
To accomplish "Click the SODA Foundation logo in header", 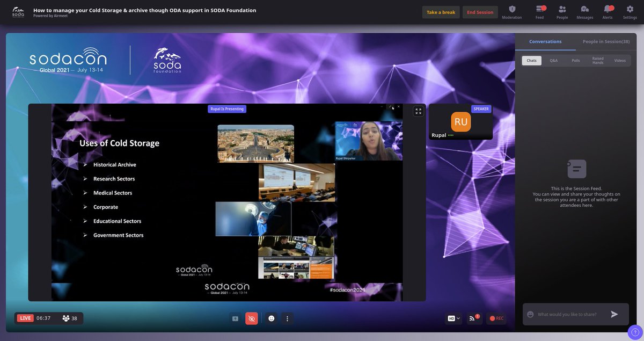I will [18, 11].
